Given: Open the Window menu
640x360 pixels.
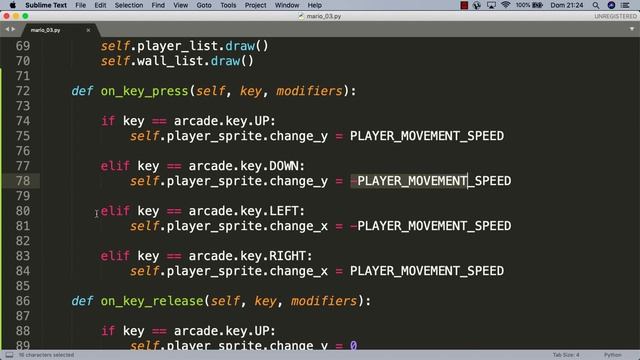Looking at the screenshot, I should pyautogui.click(x=287, y=5).
